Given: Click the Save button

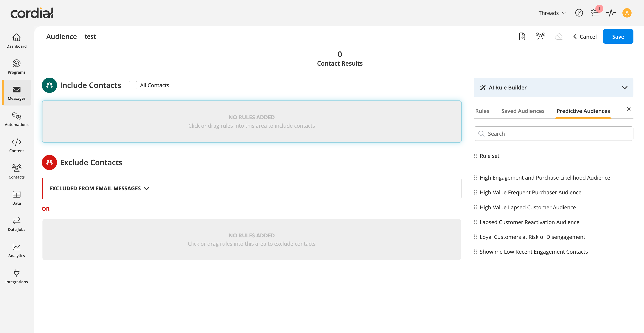Looking at the screenshot, I should click(x=618, y=37).
